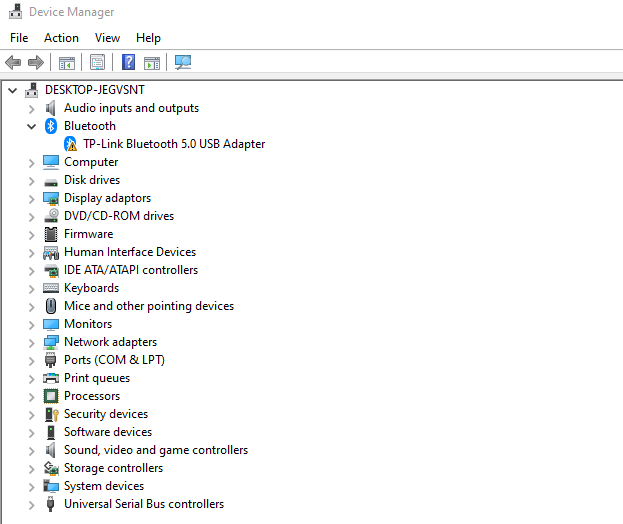
Task: Toggle the show/hide action pane icon
Action: tap(152, 62)
